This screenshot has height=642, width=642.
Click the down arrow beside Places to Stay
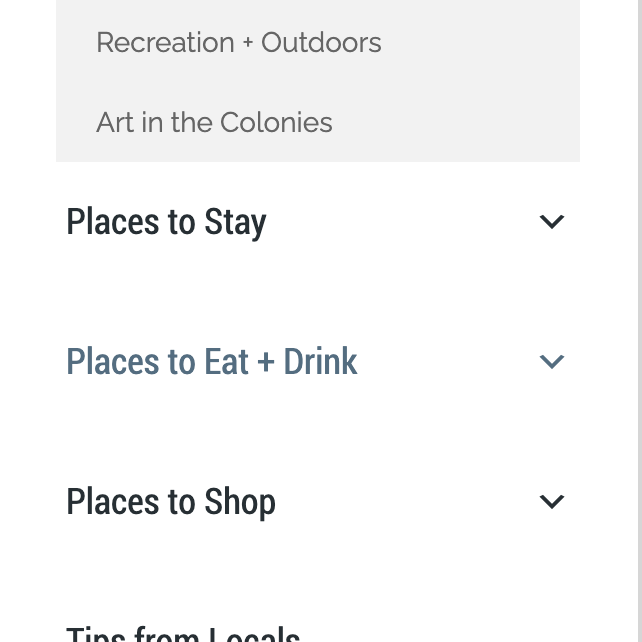(x=552, y=222)
